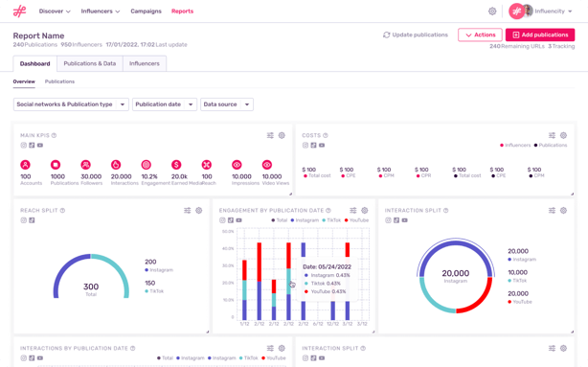
Task: Click the Update publications refresh icon
Action: [x=386, y=34]
